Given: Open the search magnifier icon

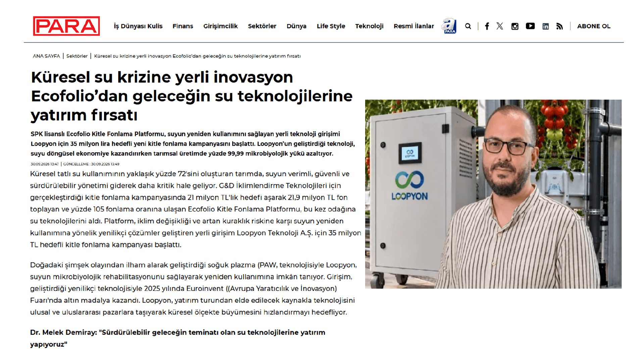Looking at the screenshot, I should [468, 26].
